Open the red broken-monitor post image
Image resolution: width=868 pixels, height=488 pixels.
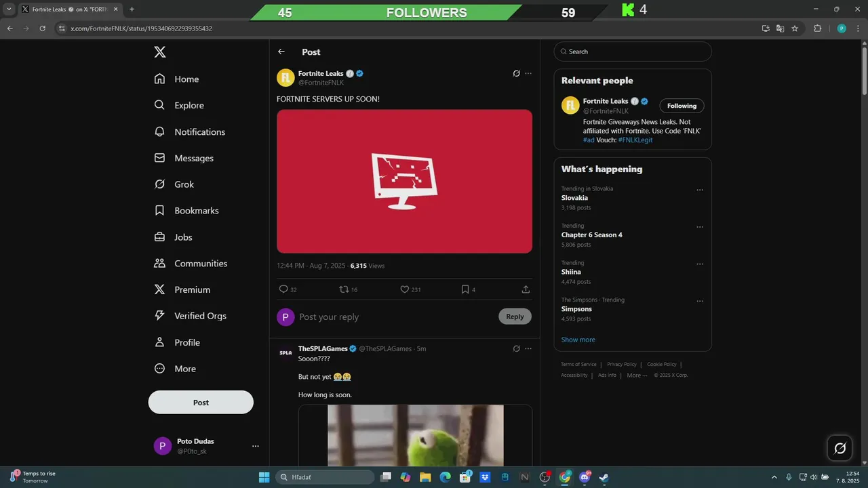(404, 181)
